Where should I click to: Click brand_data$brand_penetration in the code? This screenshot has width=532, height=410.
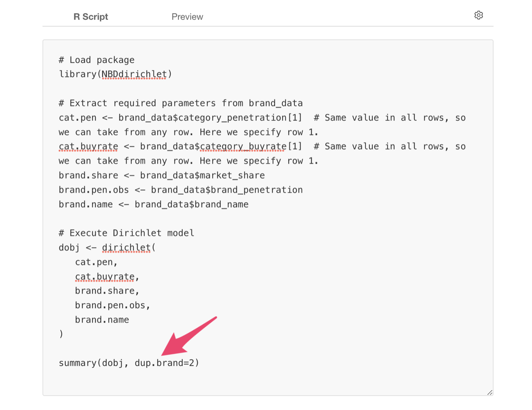click(227, 190)
